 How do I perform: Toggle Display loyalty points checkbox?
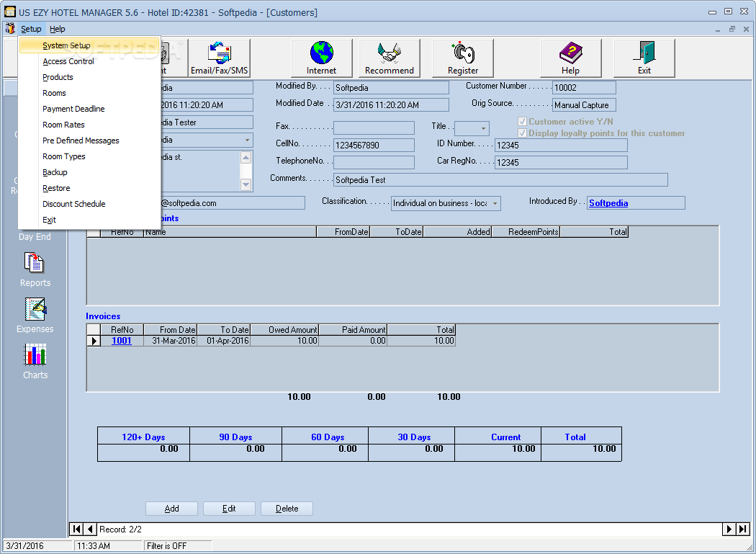522,133
